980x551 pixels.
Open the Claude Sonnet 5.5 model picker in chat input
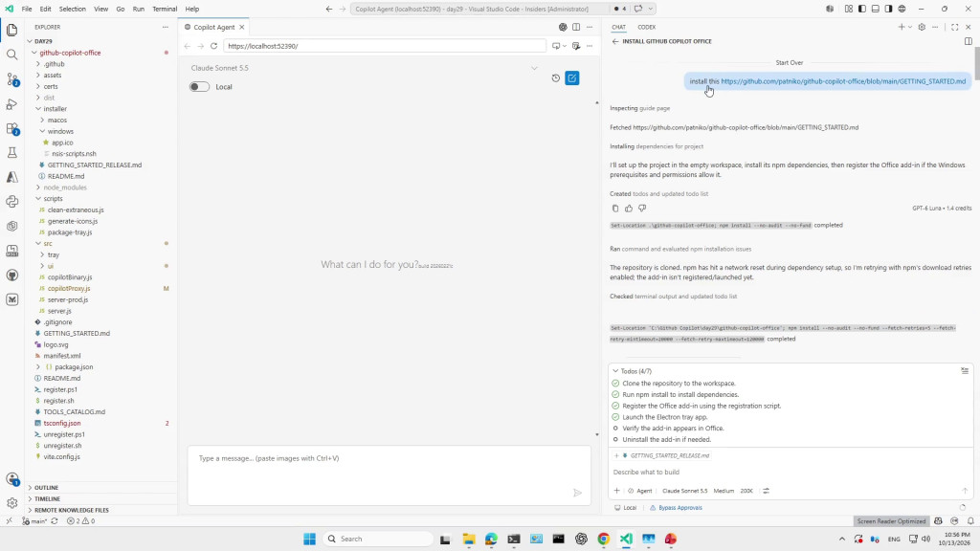coord(684,491)
